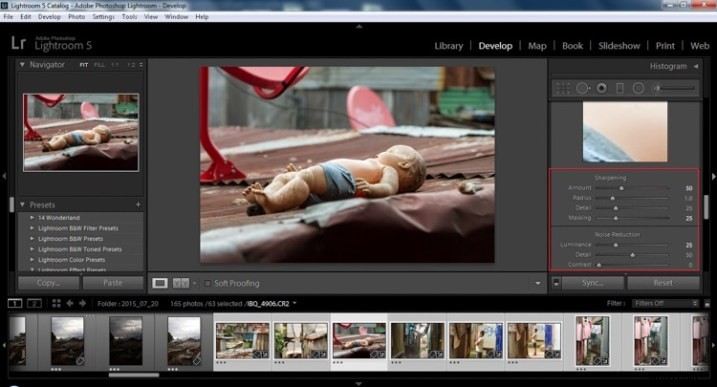Open Before/After view options arrow

[x=194, y=283]
